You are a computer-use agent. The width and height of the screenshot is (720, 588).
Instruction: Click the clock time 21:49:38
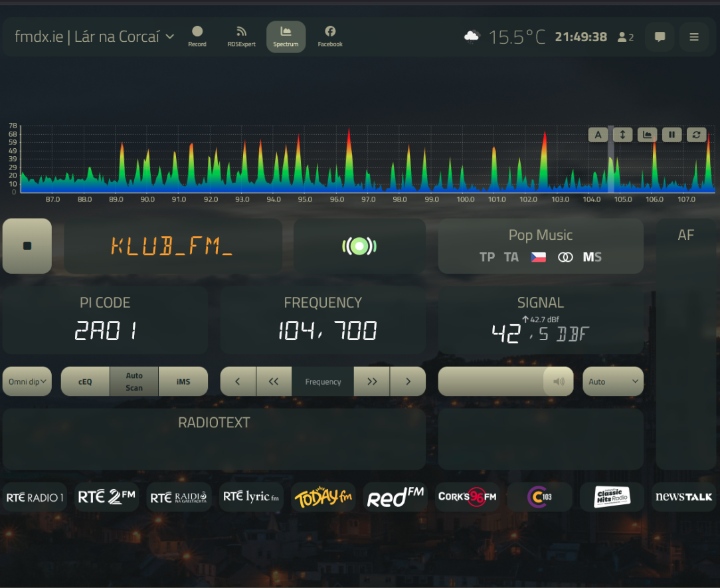tap(581, 37)
